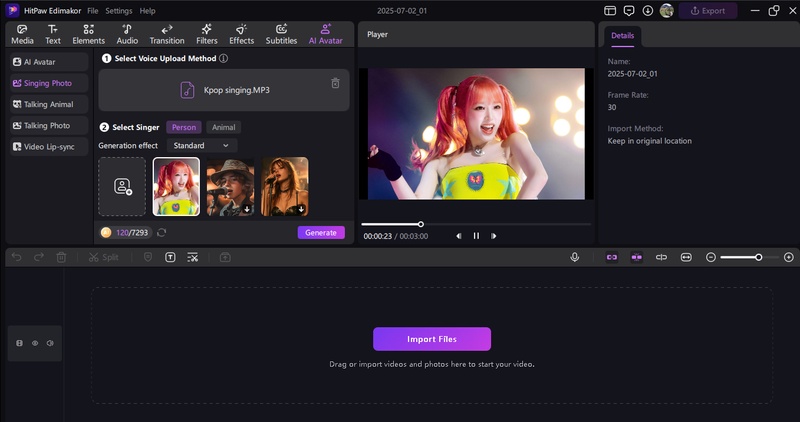Select the Kpop singing.MP3 audio file
This screenshot has width=800, height=422.
point(224,90)
